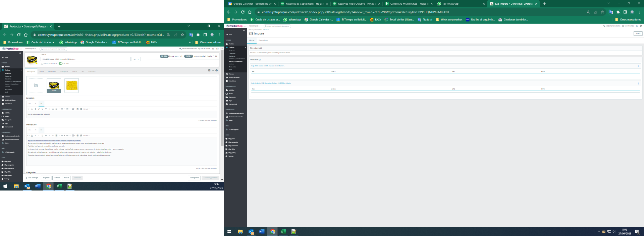Open options menu for 'Caja 2000 bolas' product
The width and height of the screenshot is (644, 236).
click(638, 66)
